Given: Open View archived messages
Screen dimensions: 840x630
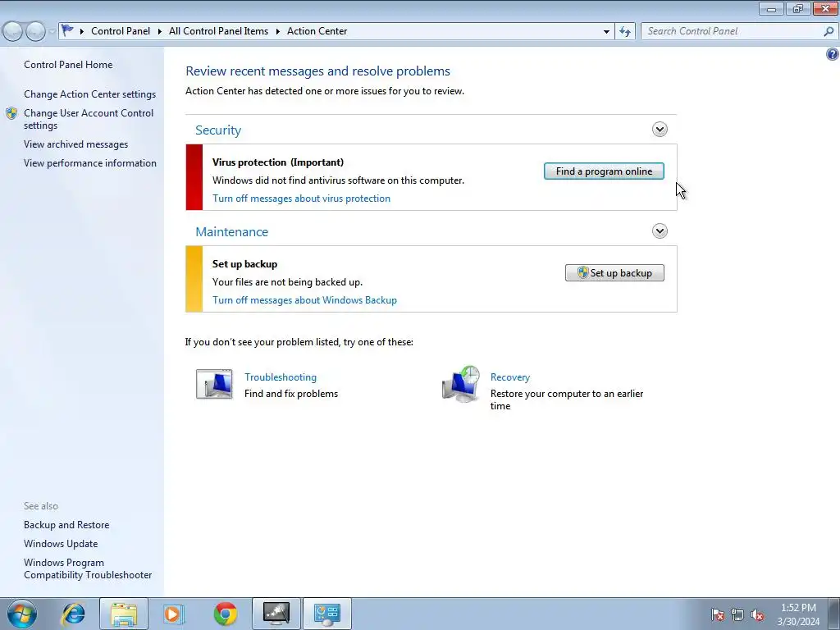Looking at the screenshot, I should tap(75, 144).
